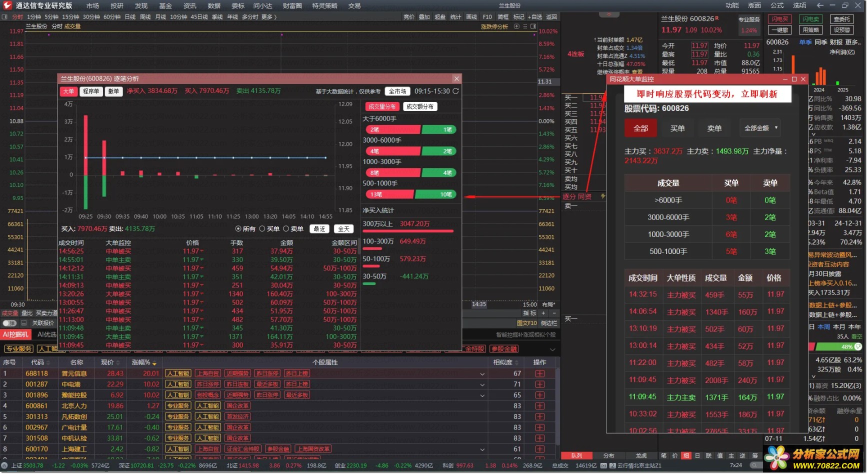868x474 pixels.
Task: Click lightning icon next to 逐分 同资
Action: click(x=602, y=196)
